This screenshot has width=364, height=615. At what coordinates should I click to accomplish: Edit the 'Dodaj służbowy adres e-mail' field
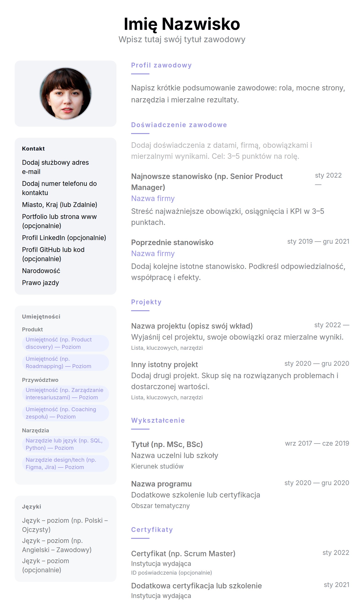tap(55, 167)
